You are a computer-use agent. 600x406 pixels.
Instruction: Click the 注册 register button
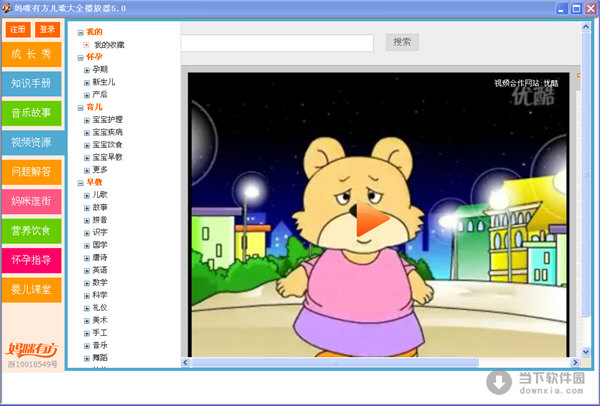pyautogui.click(x=18, y=29)
